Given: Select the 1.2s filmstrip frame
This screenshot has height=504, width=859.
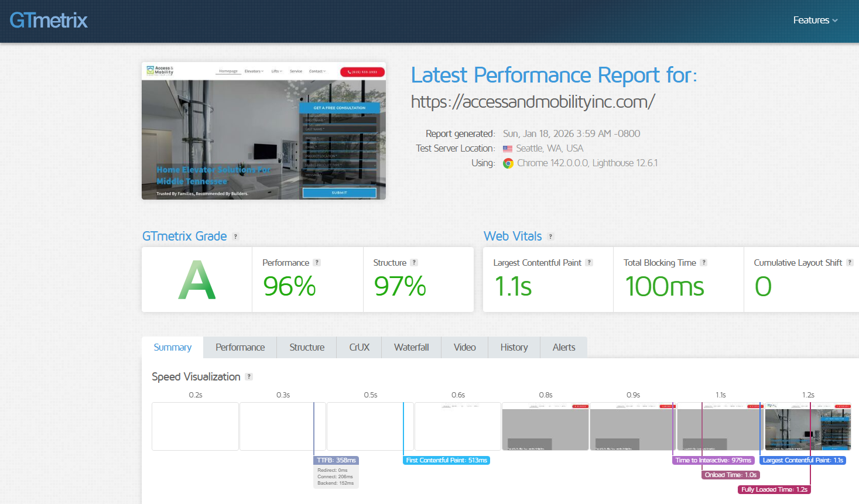Looking at the screenshot, I should [808, 427].
